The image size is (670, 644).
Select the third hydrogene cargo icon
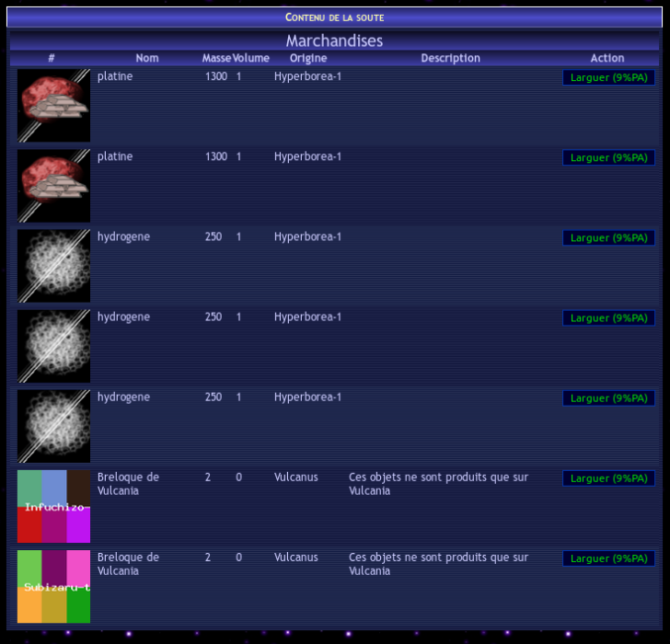tap(53, 425)
